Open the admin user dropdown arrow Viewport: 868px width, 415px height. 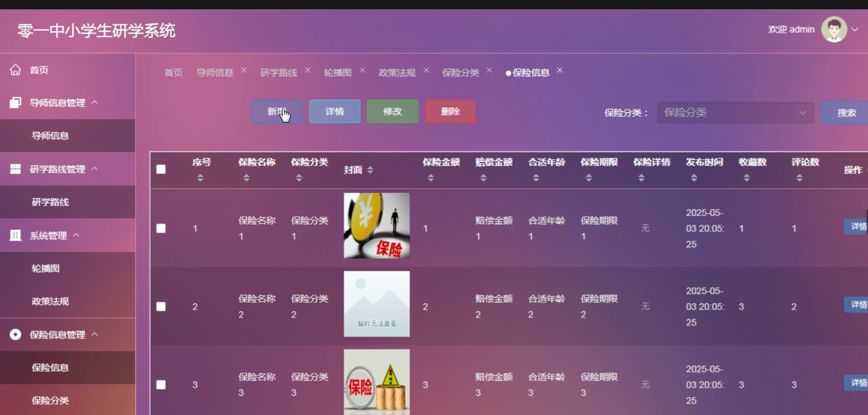[x=855, y=30]
